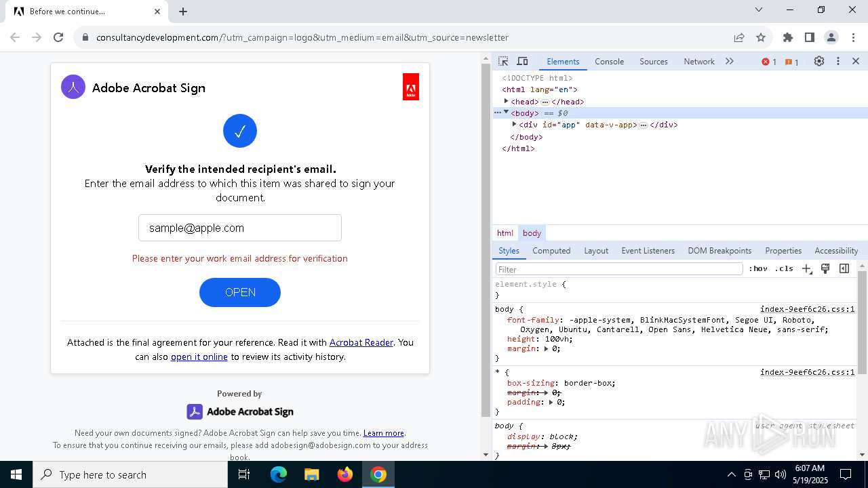Click the blue OPEN button
Screen dimensions: 868x488
pyautogui.click(x=240, y=292)
